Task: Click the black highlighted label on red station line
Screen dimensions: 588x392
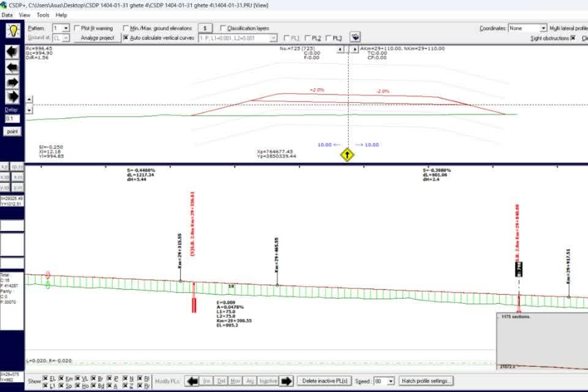Action: 519,269
